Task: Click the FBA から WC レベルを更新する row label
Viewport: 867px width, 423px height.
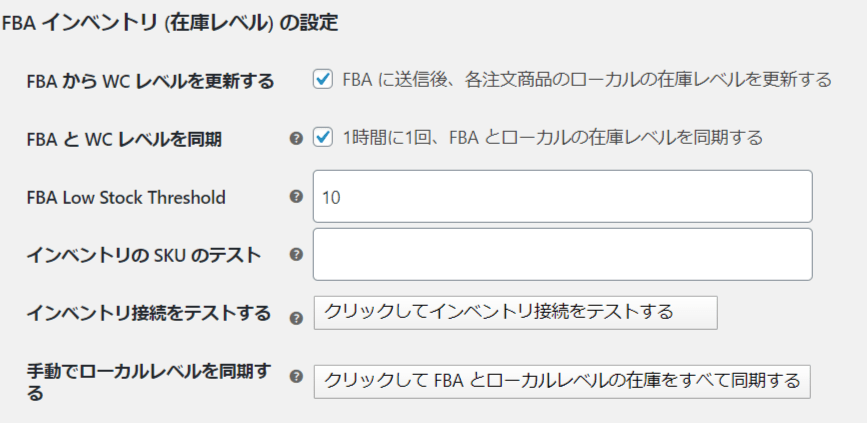Action: pos(150,82)
